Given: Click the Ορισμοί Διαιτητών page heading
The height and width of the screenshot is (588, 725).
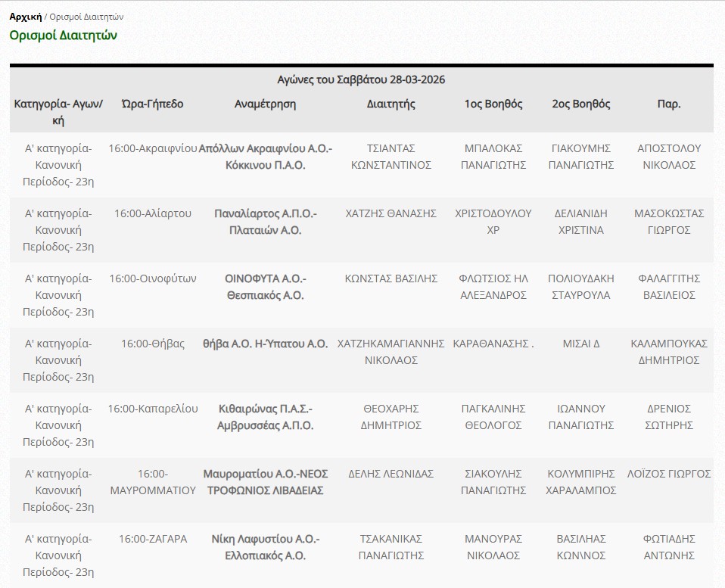Looking at the screenshot, I should (x=63, y=35).
